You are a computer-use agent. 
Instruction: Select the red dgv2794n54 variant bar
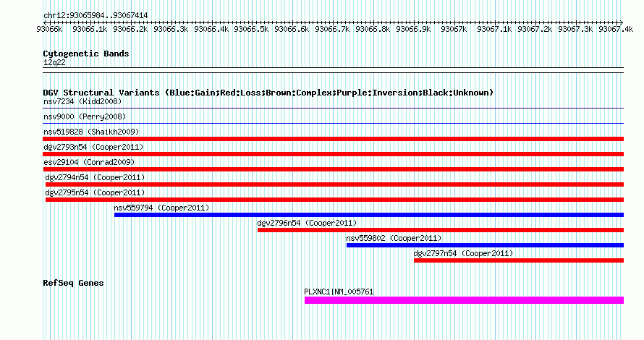click(x=335, y=184)
